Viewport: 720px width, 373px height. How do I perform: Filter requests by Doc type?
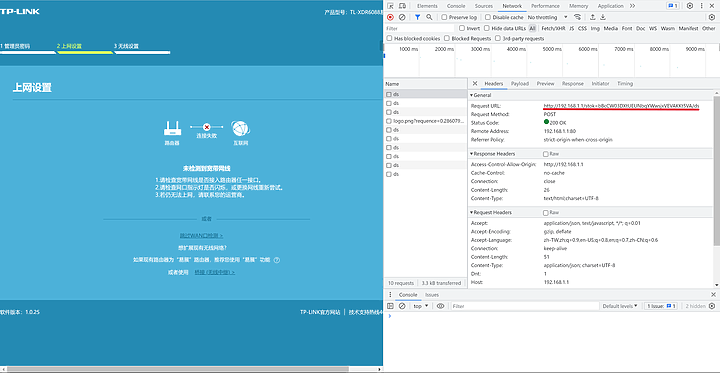point(640,28)
